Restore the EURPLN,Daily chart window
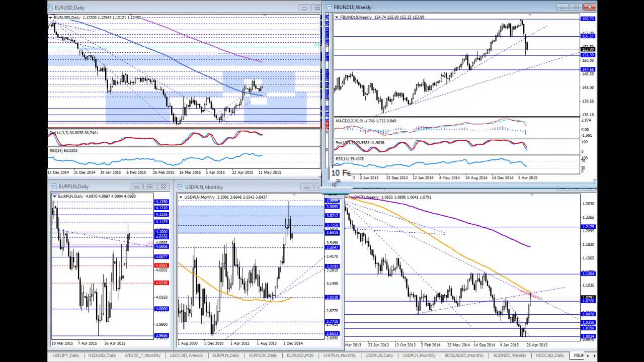Viewport: 644px width, 362px height. coord(149,187)
